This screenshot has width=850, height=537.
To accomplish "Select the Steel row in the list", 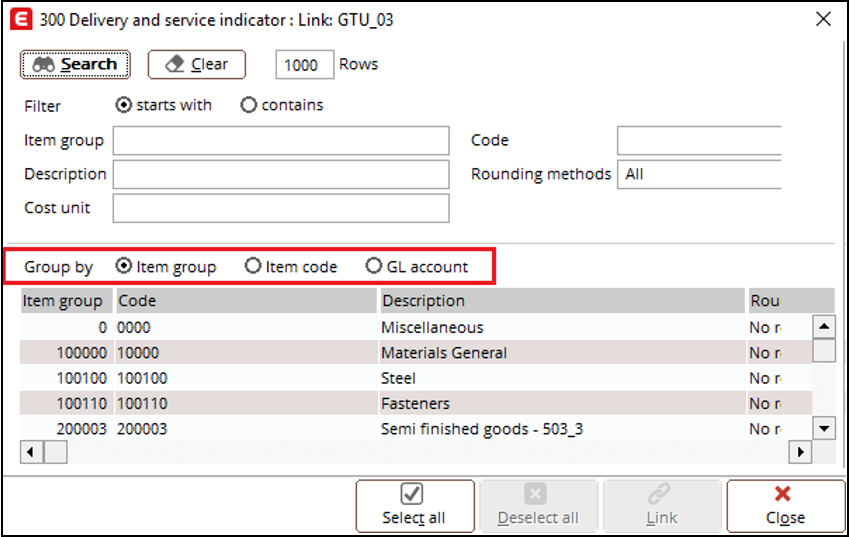I will [416, 378].
